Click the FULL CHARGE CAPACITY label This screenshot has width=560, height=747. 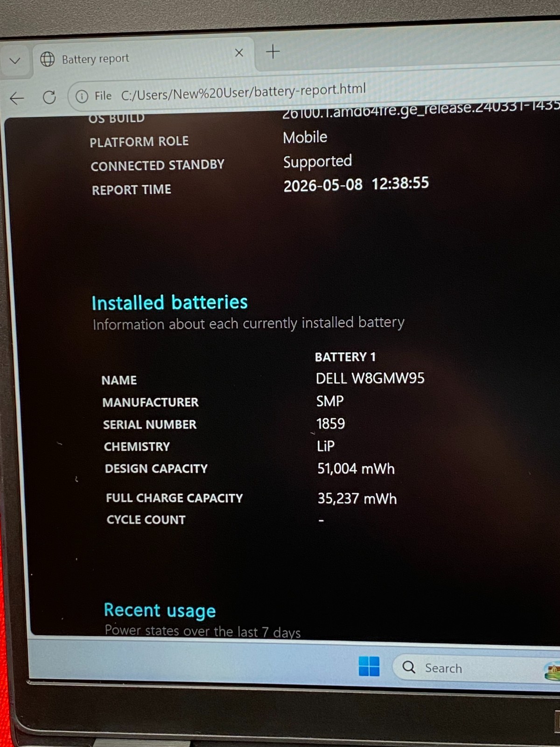coord(175,498)
